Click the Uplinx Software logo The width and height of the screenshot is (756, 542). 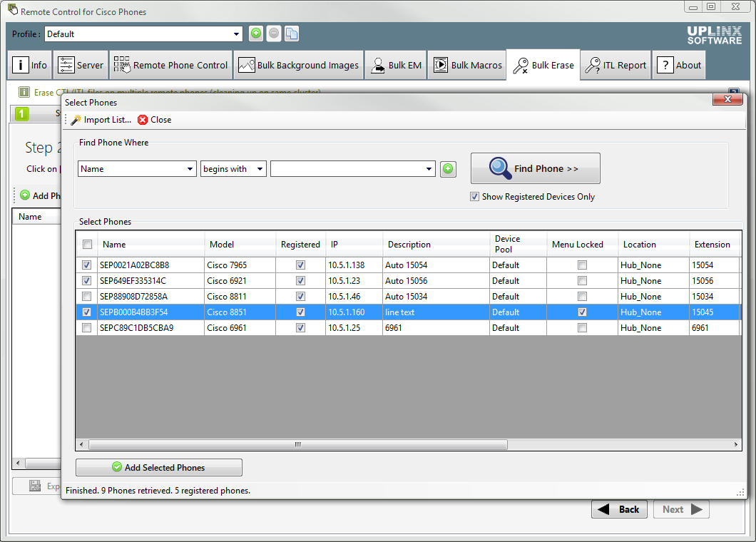point(715,35)
